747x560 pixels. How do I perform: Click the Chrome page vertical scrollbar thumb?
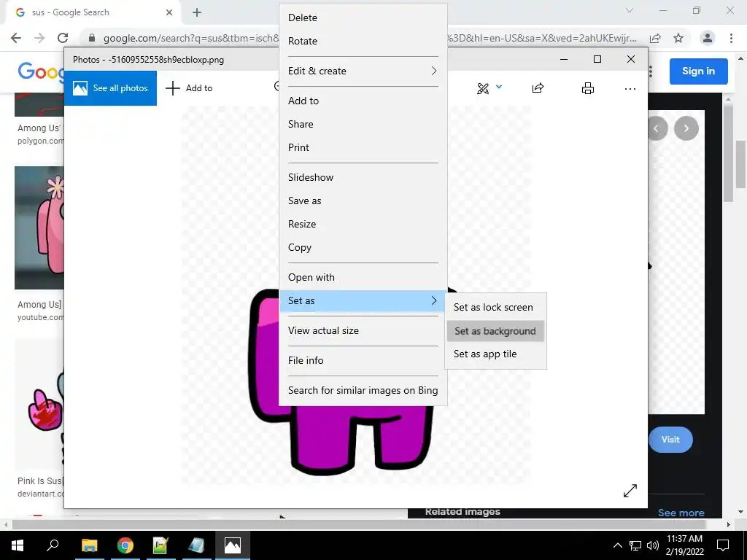point(740,164)
